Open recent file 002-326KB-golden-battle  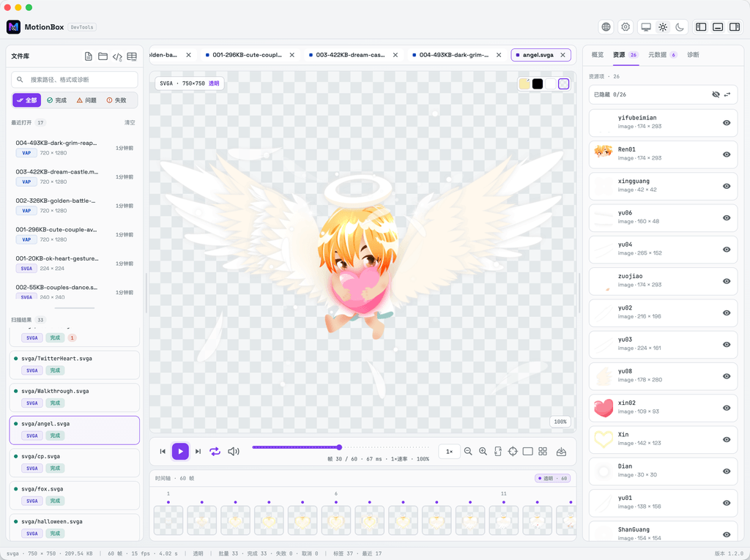tap(75, 206)
